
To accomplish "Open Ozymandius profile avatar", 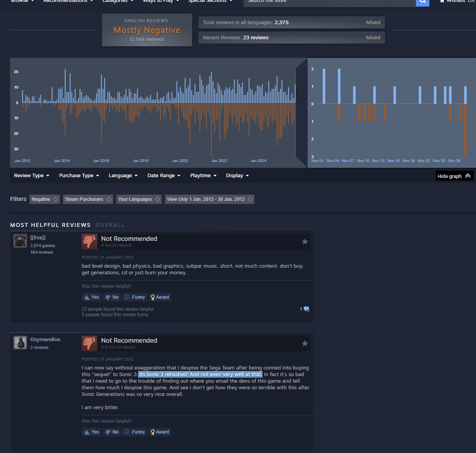I will click(x=20, y=343).
